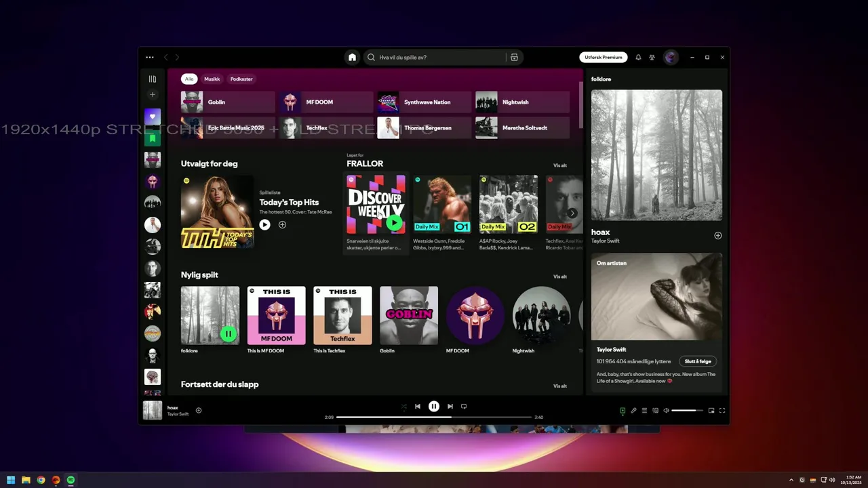Play Today's Top Hits playlist
This screenshot has height=488, width=868.
[265, 224]
